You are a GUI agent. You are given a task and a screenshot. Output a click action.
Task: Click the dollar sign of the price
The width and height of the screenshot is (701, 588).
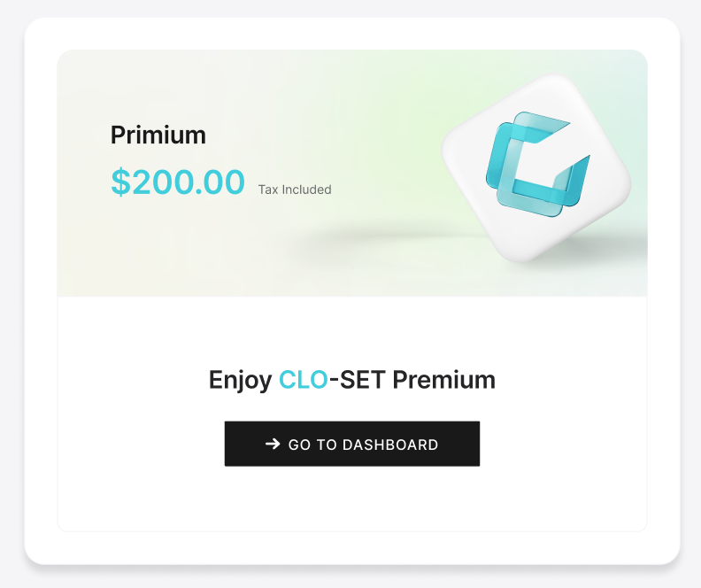click(120, 182)
